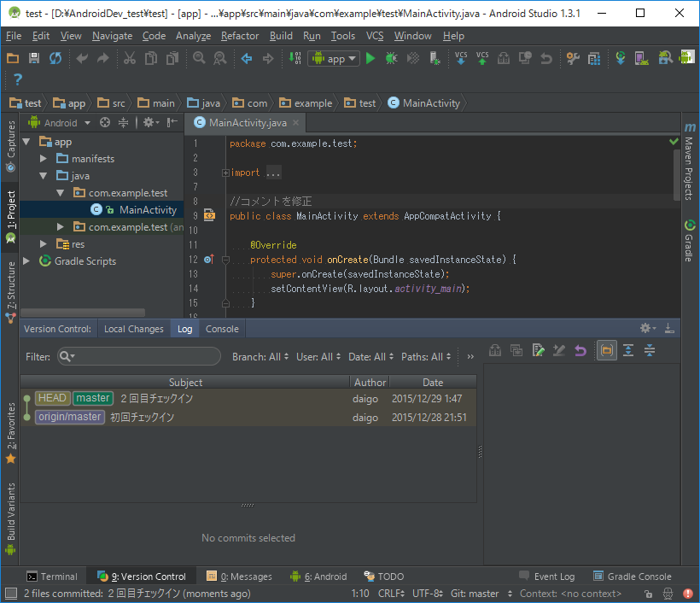Click the blue question mark help icon
The image size is (700, 603).
(17, 79)
